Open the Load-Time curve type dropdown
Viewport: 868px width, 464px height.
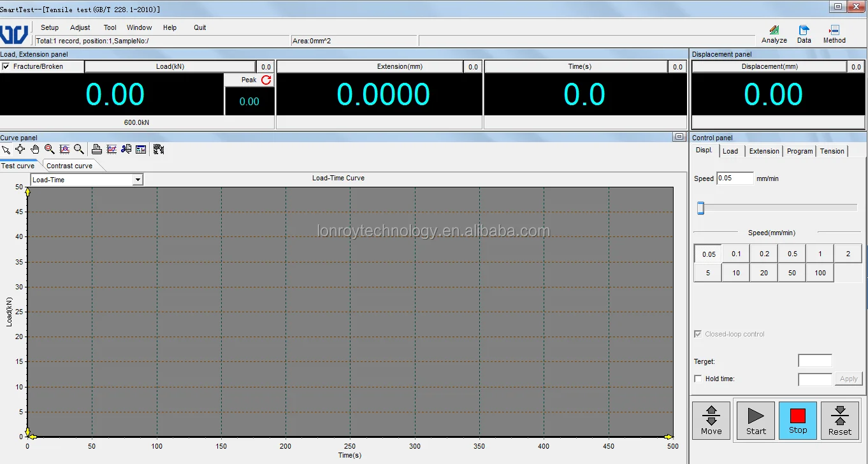point(138,179)
